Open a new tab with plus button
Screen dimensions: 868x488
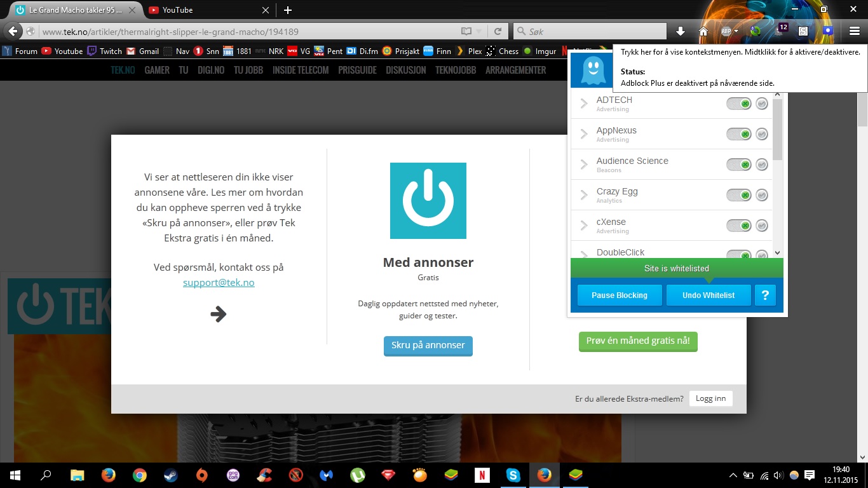pos(288,10)
